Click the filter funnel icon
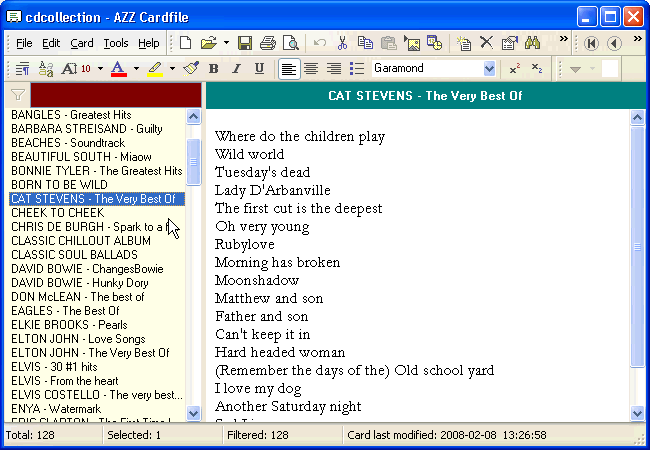Screen dimensions: 650x450 pyautogui.click(x=18, y=95)
